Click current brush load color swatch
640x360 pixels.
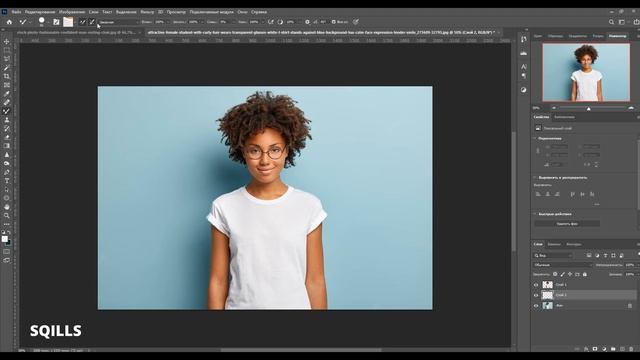(68, 22)
